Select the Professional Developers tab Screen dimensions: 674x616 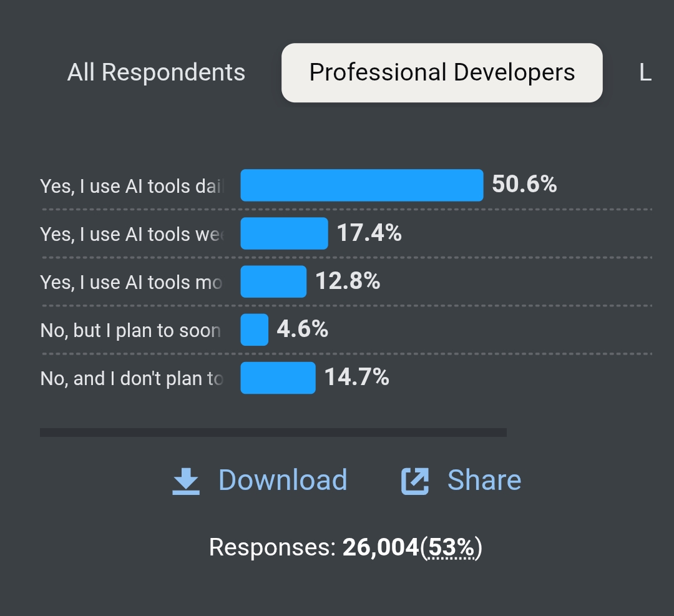coord(442,72)
